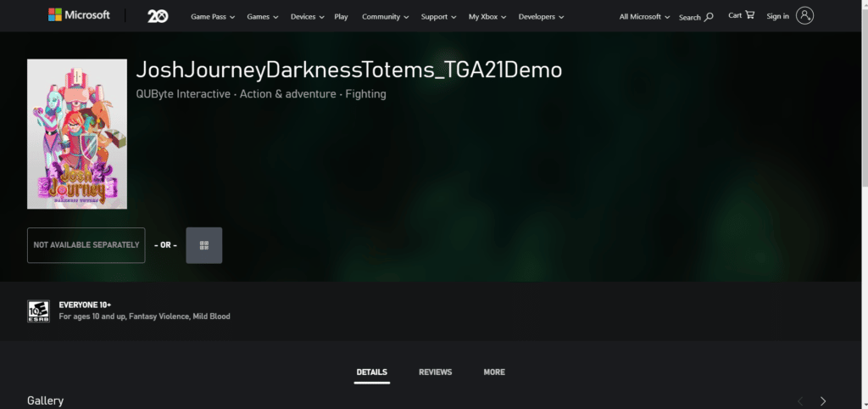Click the EVERYONE 10+ rating text
Screen dimensions: 868x409
[86, 305]
